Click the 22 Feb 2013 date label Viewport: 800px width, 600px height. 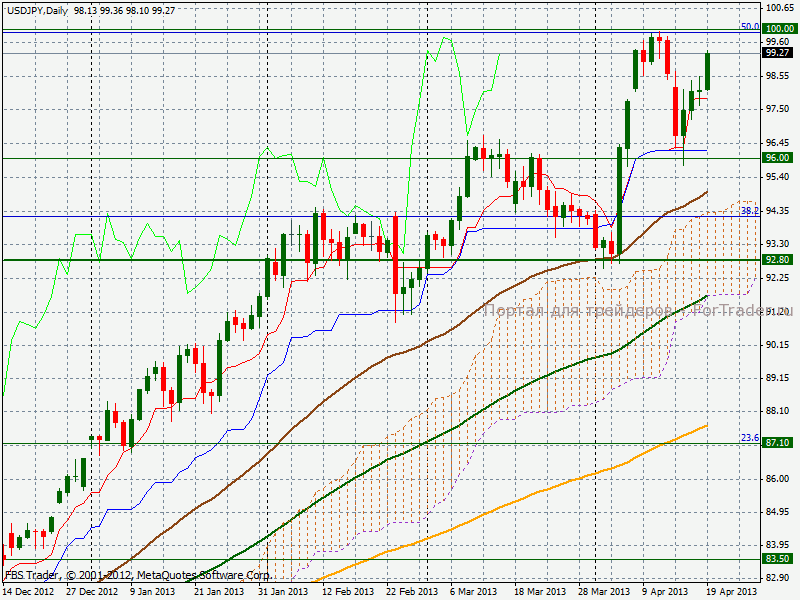[412, 592]
